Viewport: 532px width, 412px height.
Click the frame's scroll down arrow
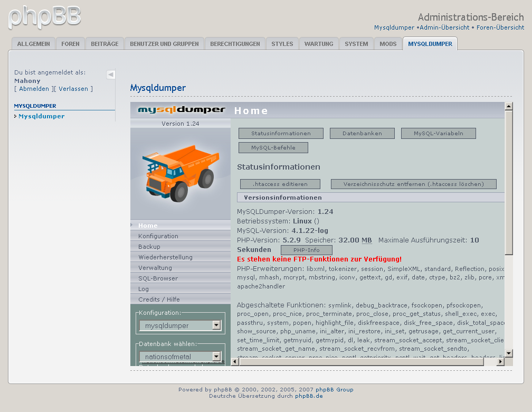[x=509, y=353]
